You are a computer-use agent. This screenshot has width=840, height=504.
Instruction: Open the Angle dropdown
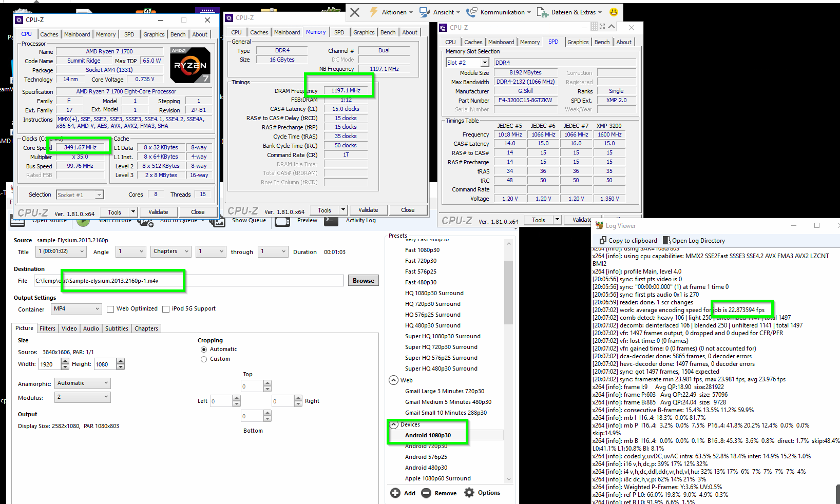(x=130, y=251)
